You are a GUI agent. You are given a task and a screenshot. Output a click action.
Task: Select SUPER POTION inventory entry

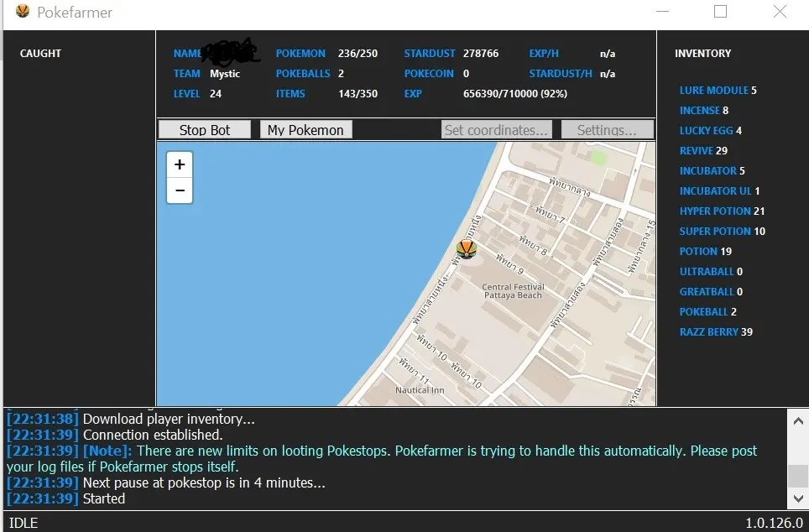coord(723,231)
